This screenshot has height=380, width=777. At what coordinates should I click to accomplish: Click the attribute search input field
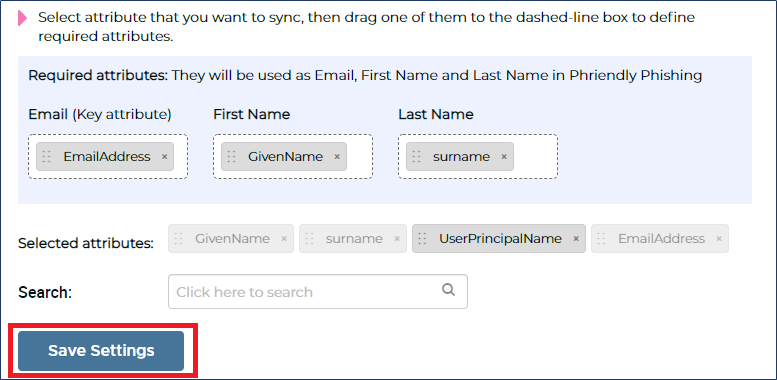tap(318, 291)
